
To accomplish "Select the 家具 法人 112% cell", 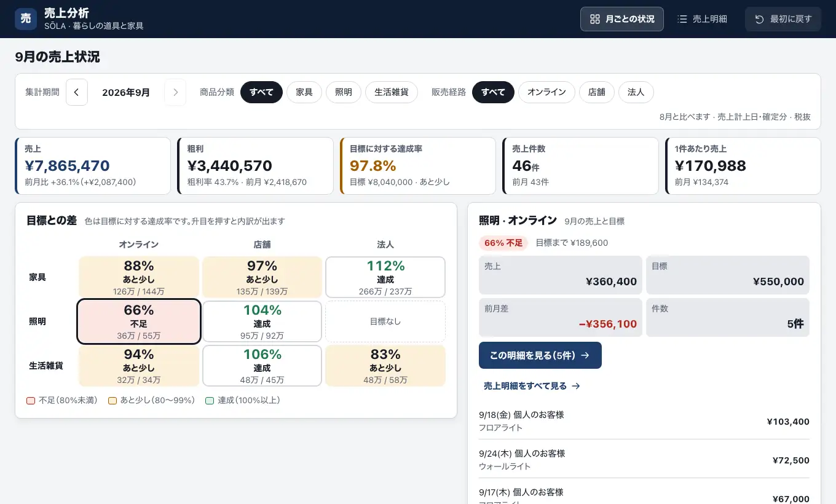I will click(x=385, y=277).
